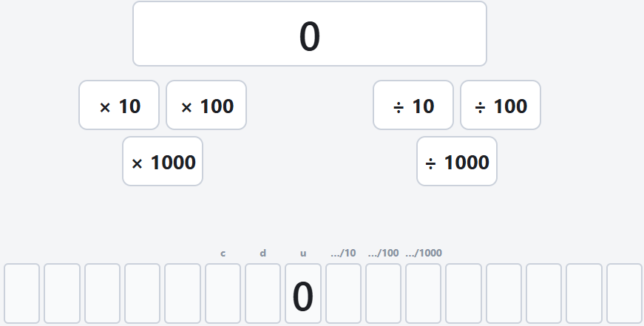Divide the number by 10
Screen dimensions: 644x326
click(x=413, y=105)
